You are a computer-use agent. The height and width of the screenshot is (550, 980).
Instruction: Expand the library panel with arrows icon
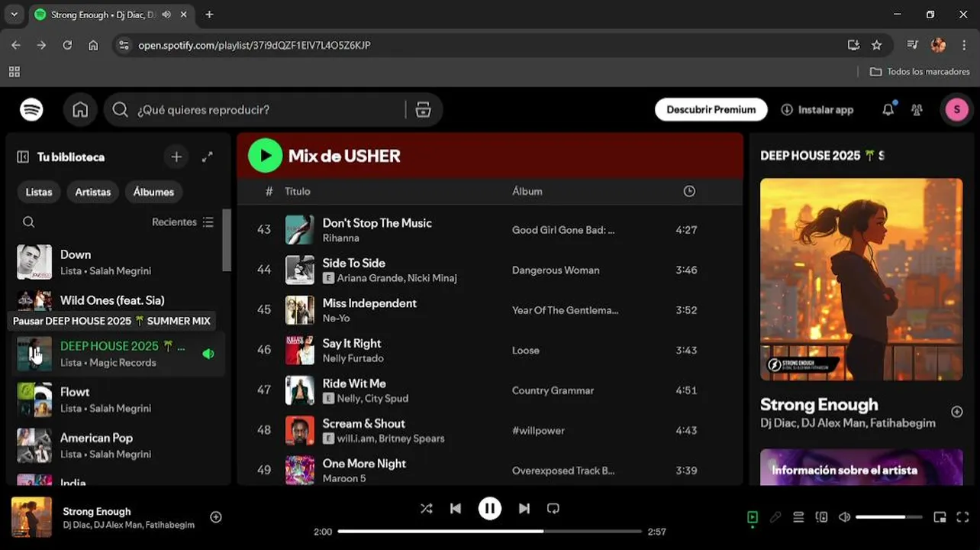(x=207, y=157)
